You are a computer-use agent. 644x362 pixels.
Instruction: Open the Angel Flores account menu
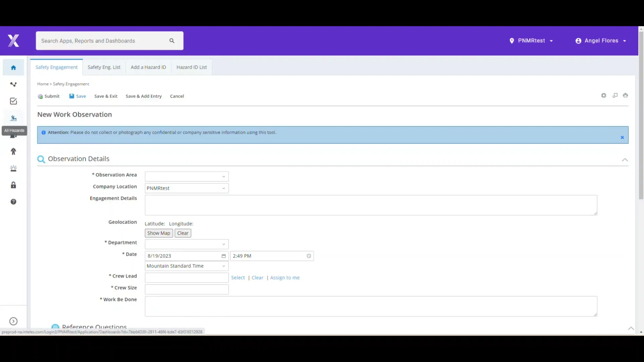(x=600, y=41)
